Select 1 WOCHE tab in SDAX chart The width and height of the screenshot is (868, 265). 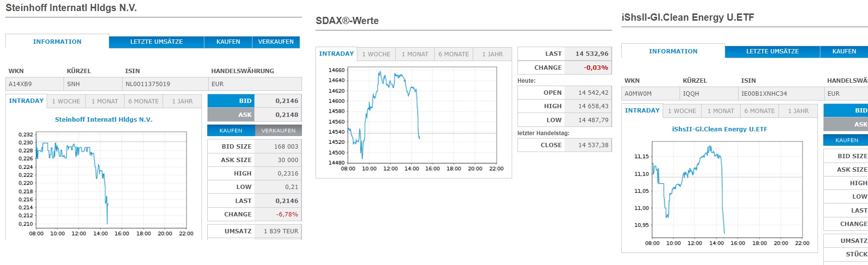coord(377,54)
